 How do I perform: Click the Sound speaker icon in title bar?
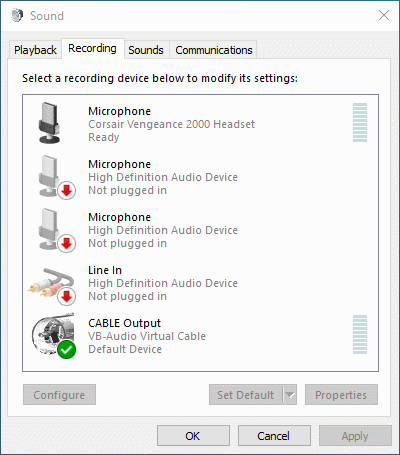[x=17, y=15]
